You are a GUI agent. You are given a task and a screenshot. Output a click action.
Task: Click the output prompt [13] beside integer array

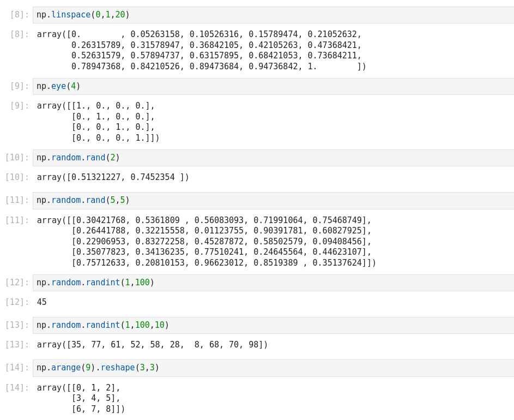[x=17, y=345]
